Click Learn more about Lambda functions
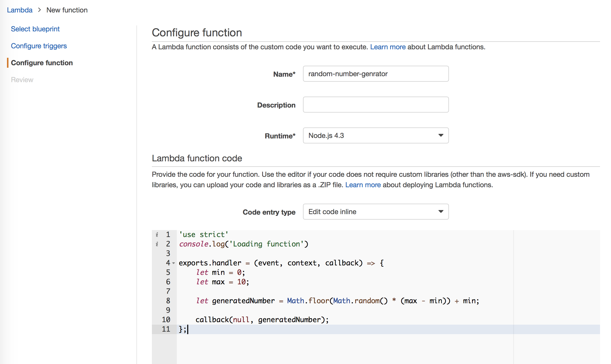Image resolution: width=611 pixels, height=364 pixels. pos(388,47)
